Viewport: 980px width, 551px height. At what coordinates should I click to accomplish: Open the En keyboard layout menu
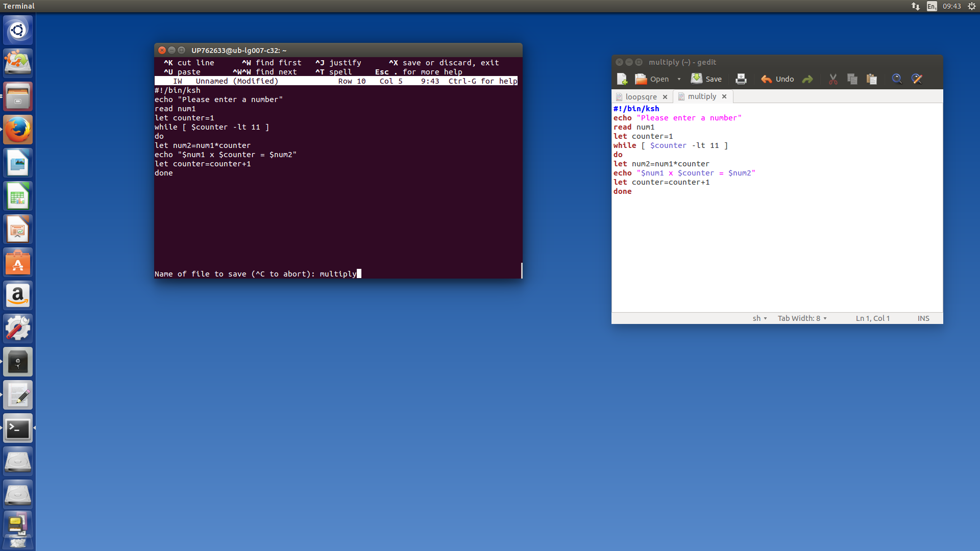(x=932, y=6)
